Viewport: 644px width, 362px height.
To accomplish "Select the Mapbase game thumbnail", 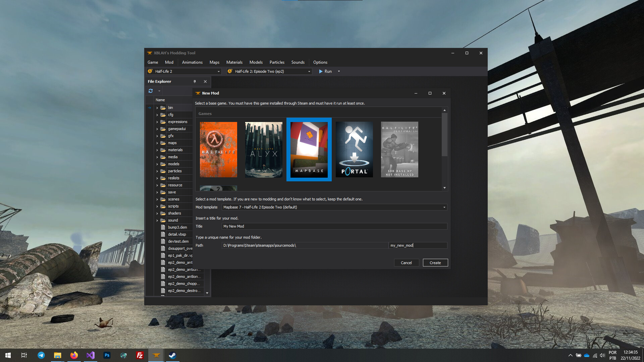I will pos(309,149).
